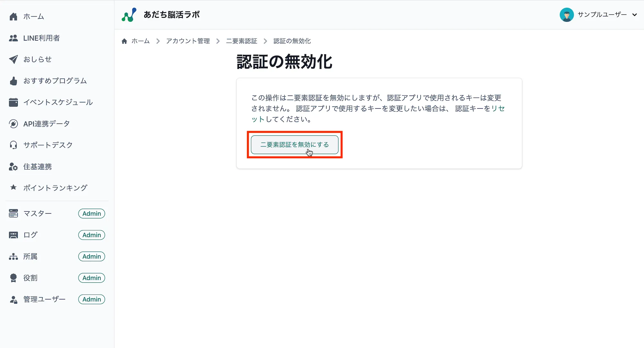This screenshot has width=644, height=348.
Task: Select the ホーム icon in sidebar
Action: (13, 16)
